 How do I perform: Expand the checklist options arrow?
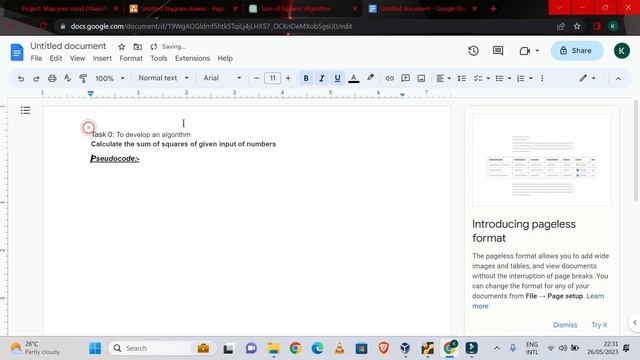(488, 78)
